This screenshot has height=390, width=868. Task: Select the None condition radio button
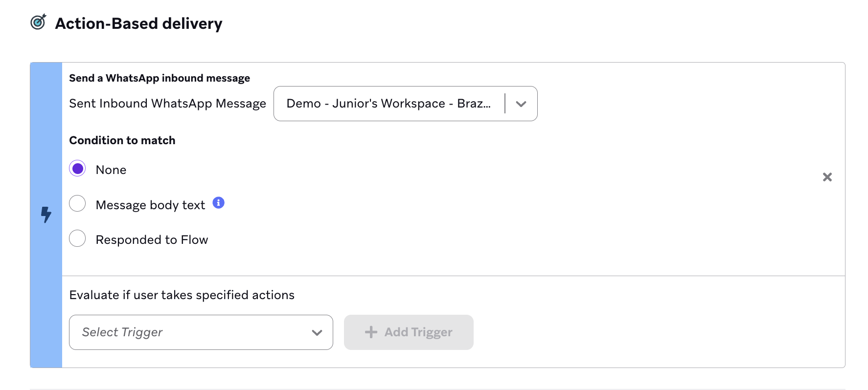point(77,169)
